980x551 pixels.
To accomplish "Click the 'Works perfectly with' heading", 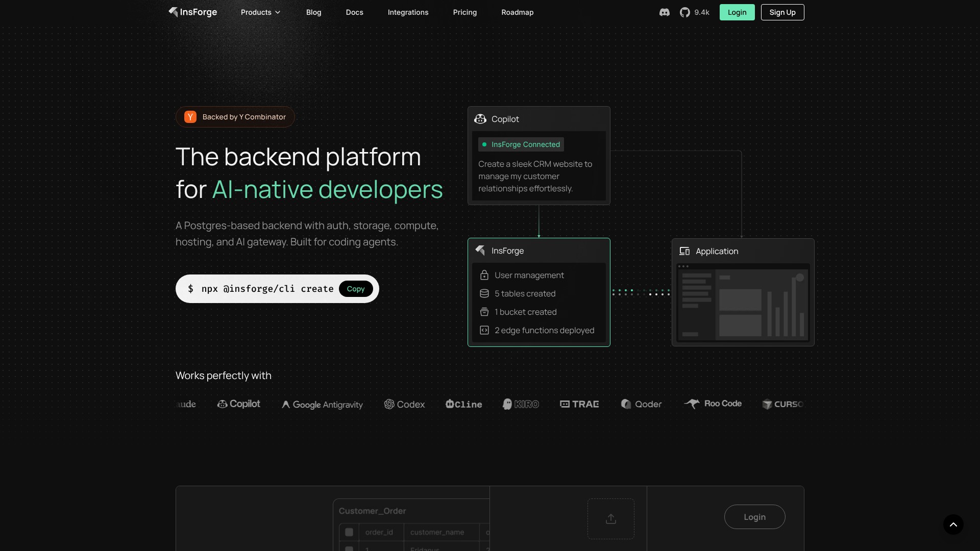I will [224, 375].
